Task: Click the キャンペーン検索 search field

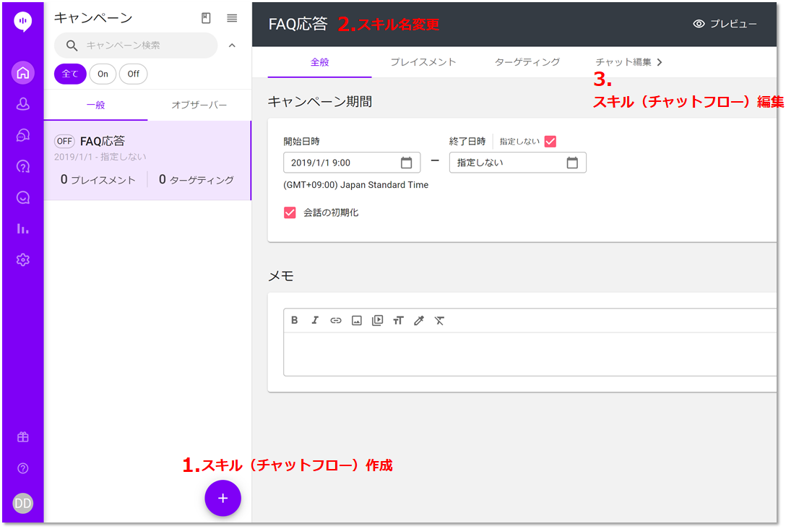Action: tap(136, 46)
